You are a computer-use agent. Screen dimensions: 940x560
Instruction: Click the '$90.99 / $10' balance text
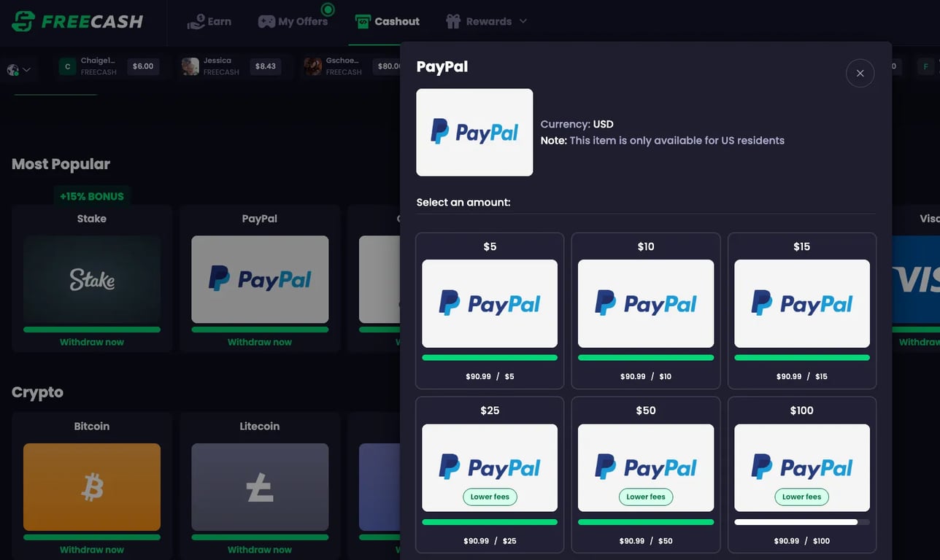tap(646, 376)
